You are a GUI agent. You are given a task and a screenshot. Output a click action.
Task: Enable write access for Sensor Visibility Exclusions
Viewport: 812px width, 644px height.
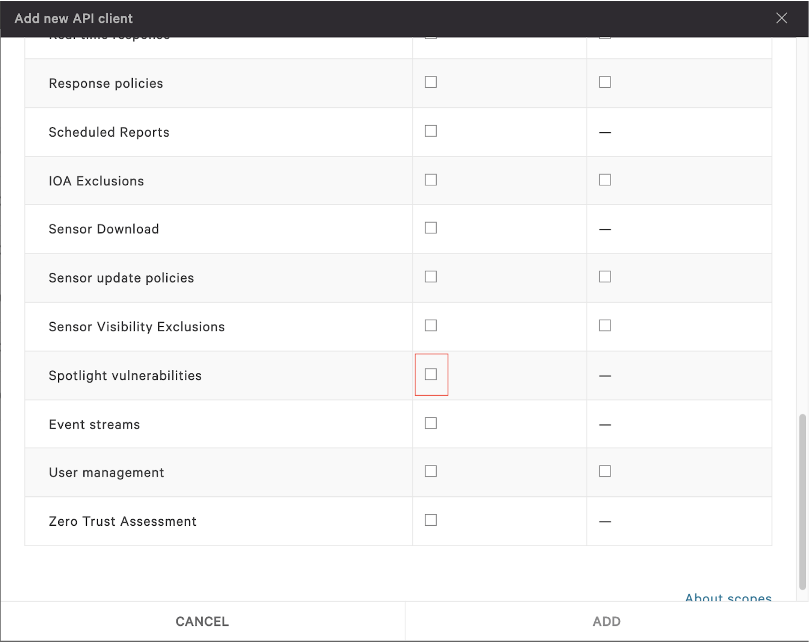click(605, 326)
